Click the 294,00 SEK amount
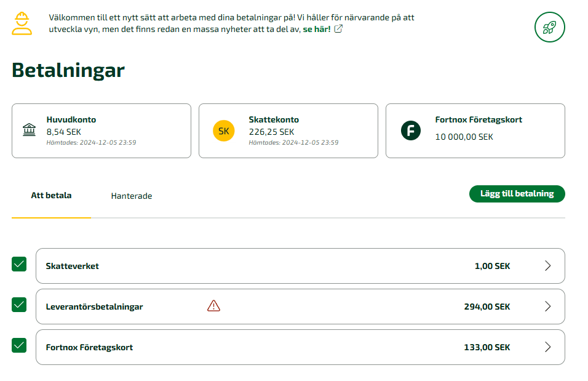Screen dimensions: 588x381 tap(487, 307)
